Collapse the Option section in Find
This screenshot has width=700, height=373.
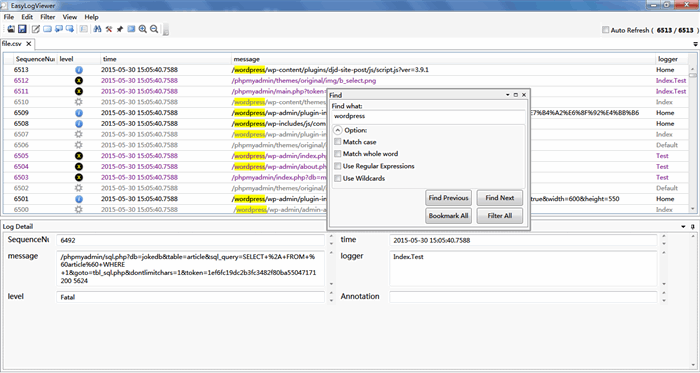point(338,130)
